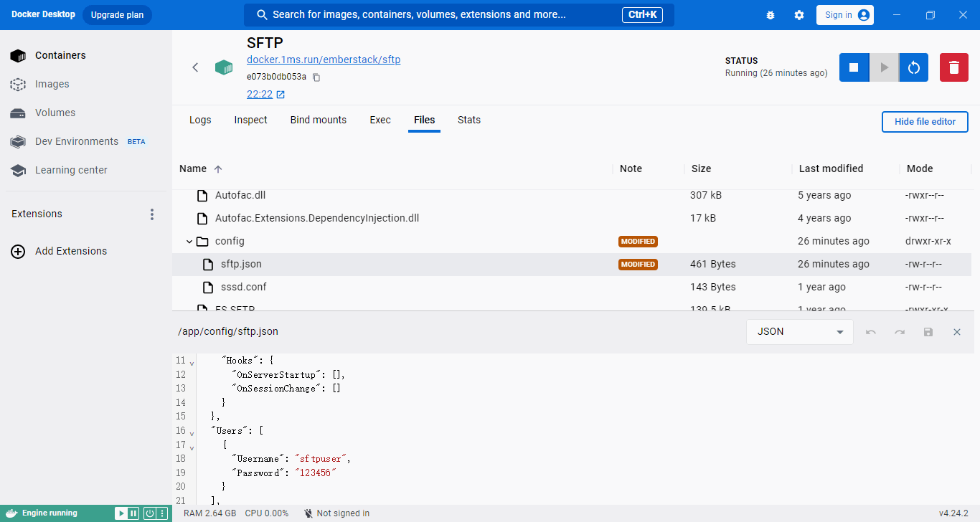Sort files by Name column arrow

point(218,169)
